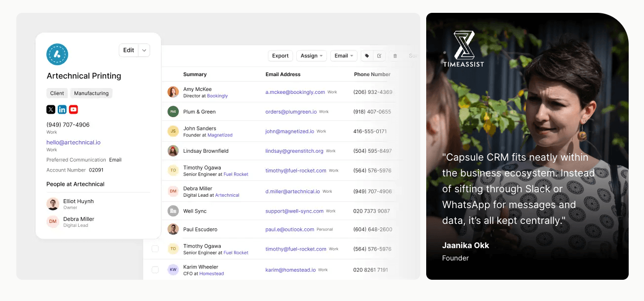The height and width of the screenshot is (301, 644).
Task: Open Debra Miller Digital Lead in People list
Action: pos(79,219)
